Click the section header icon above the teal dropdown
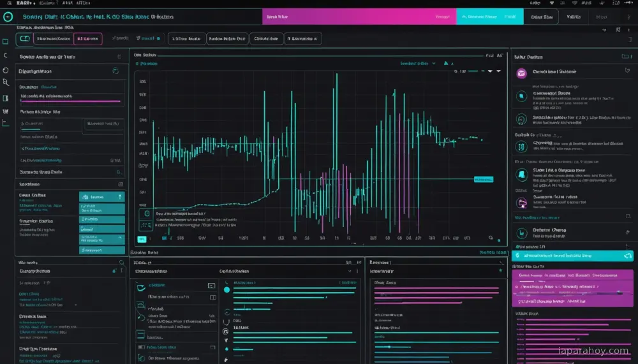638x364 pixels. coord(121,184)
